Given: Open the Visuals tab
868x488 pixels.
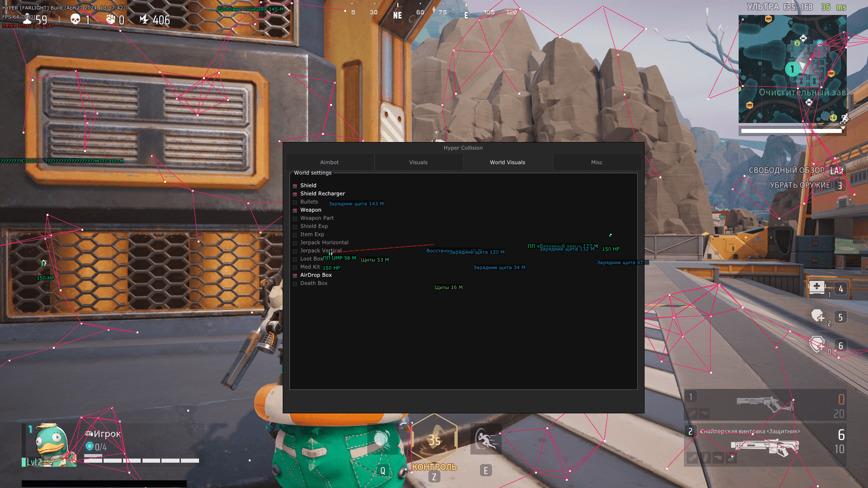Looking at the screenshot, I should [x=418, y=162].
